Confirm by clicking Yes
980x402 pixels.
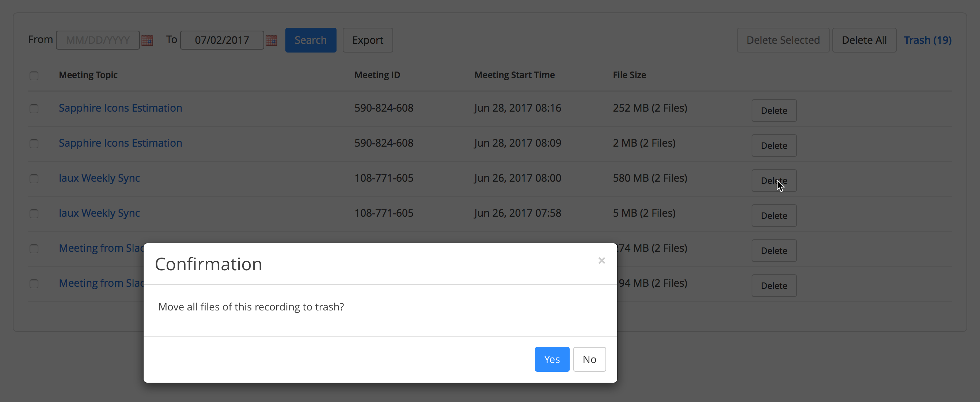[x=552, y=359]
